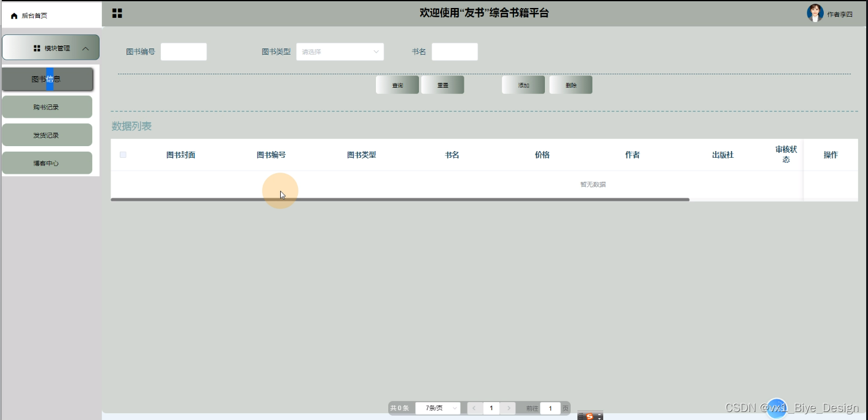Go to 后台首页 link text
The image size is (868, 420).
tap(34, 16)
